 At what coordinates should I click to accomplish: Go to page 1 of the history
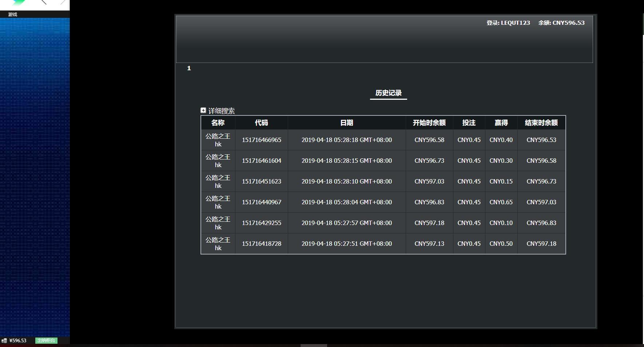(x=189, y=68)
